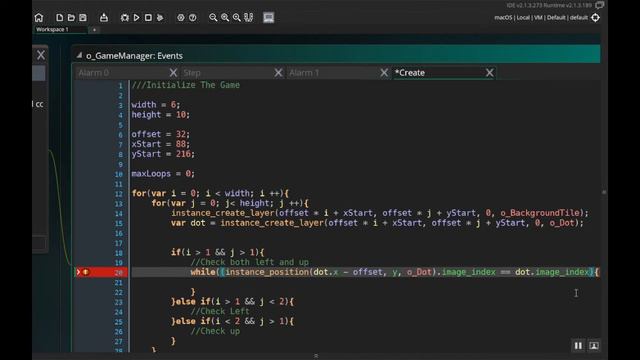This screenshot has height=360, width=640.
Task: Toggle the docks visibility icon
Action: click(249, 18)
